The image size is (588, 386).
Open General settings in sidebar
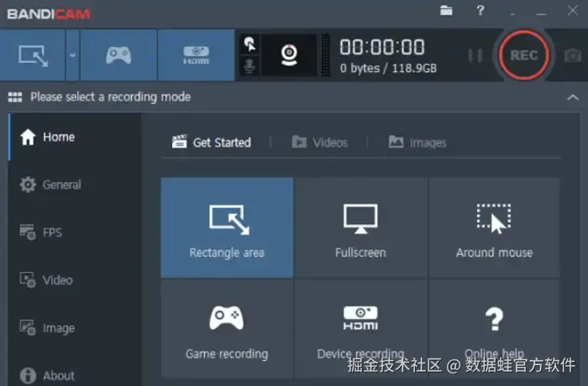(75, 185)
